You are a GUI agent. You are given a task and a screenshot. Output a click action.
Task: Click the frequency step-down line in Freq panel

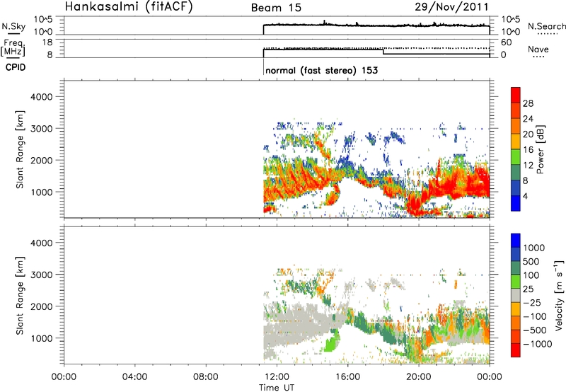pos(383,52)
